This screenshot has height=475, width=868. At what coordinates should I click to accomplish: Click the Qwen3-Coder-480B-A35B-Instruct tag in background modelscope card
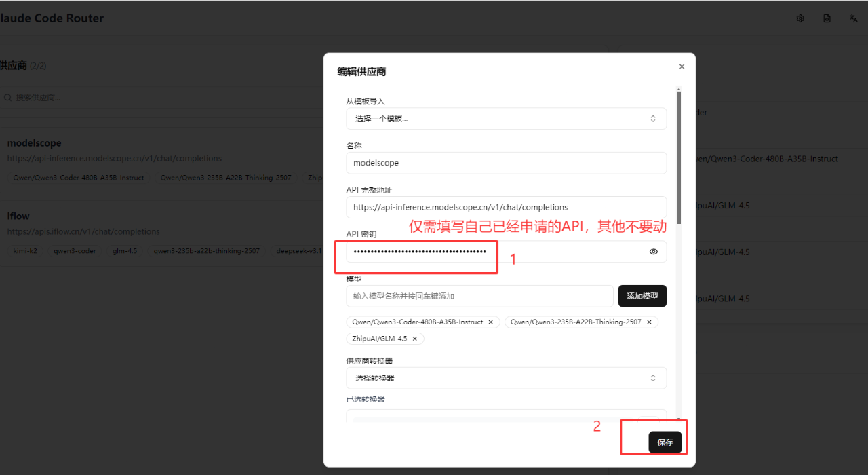(79, 178)
